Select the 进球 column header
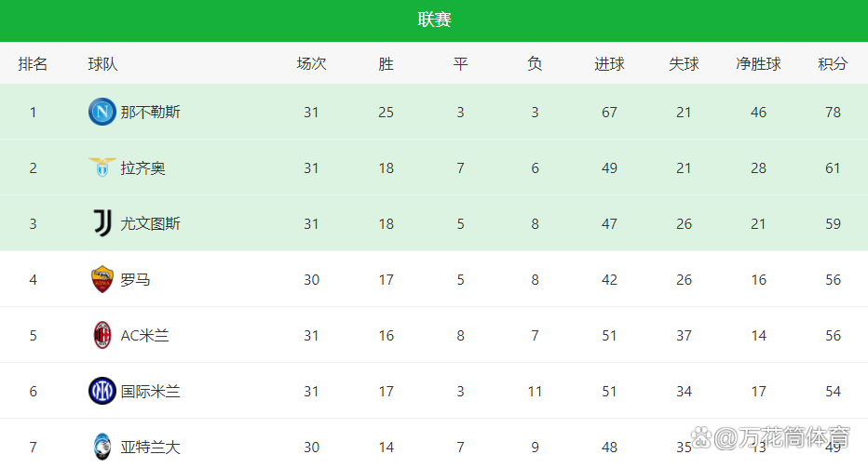Image resolution: width=868 pixels, height=468 pixels. point(609,64)
